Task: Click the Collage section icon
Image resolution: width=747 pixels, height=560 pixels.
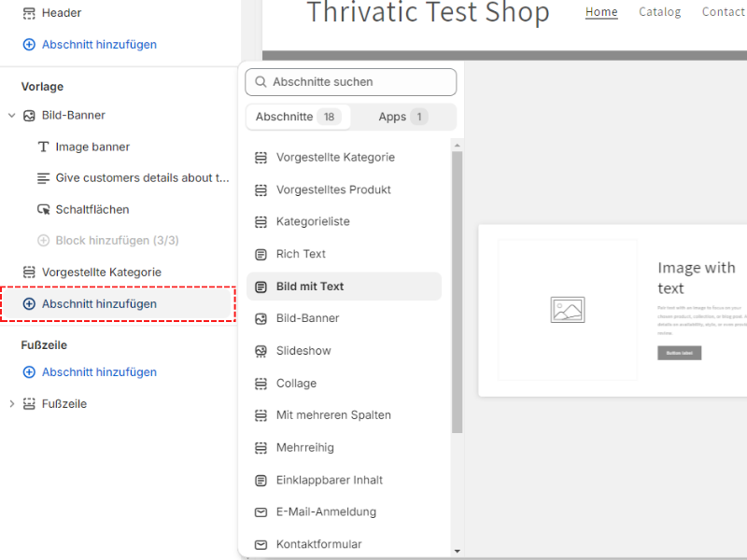Action: [261, 384]
